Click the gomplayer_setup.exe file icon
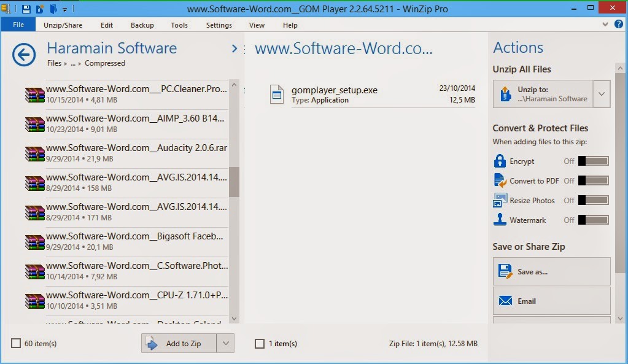The width and height of the screenshot is (628, 364). [277, 95]
